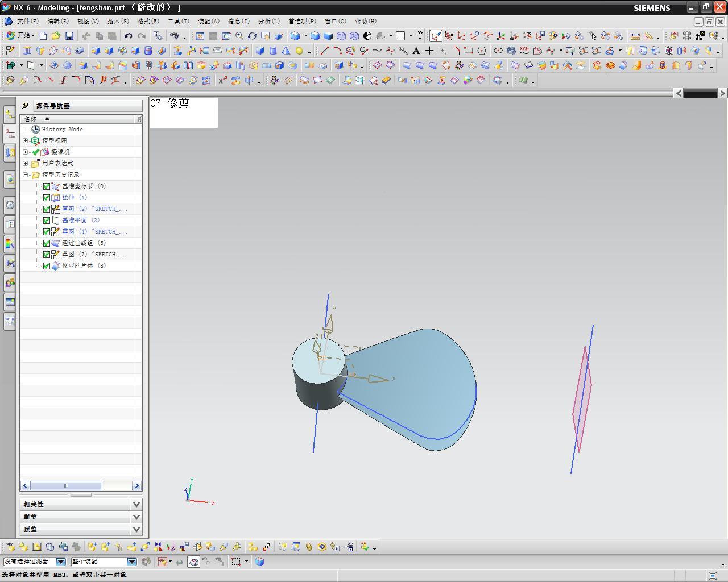728x582 pixels.
Task: Open the 插入(S) menu
Action: tap(118, 21)
